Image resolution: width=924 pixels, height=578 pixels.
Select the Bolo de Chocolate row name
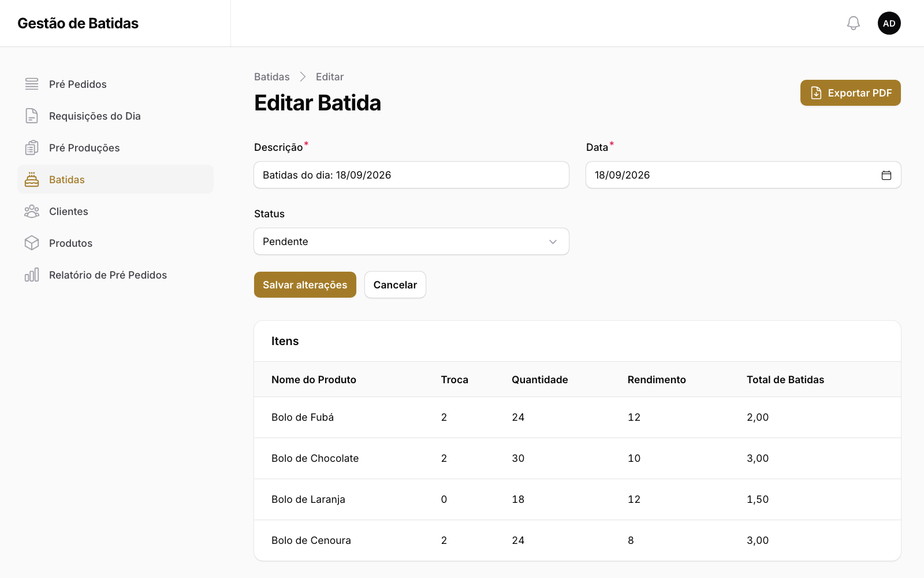315,458
